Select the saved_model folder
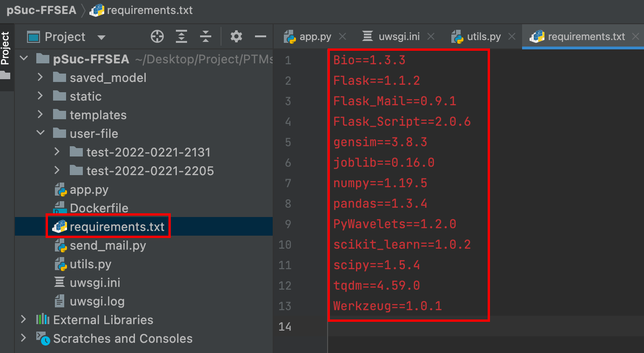The image size is (644, 353). coord(108,78)
